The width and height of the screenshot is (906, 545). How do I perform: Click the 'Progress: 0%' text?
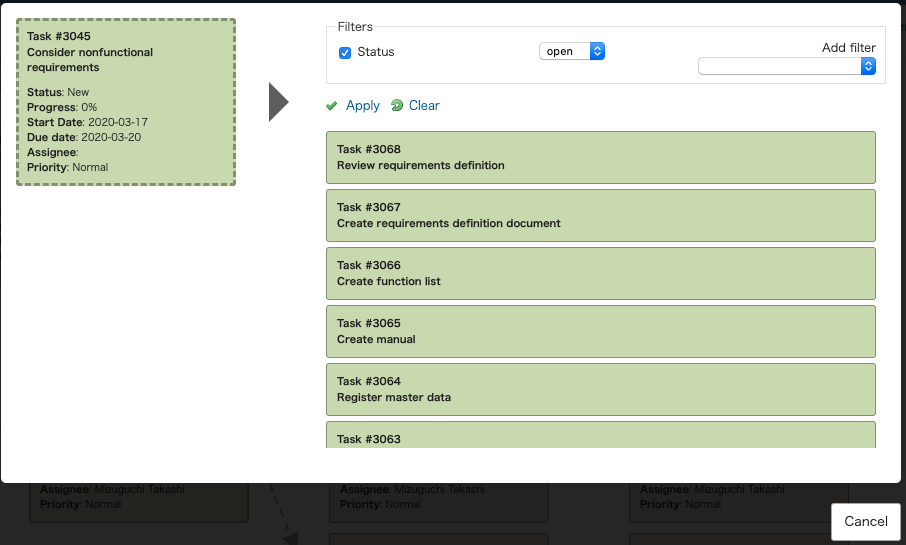(62, 107)
